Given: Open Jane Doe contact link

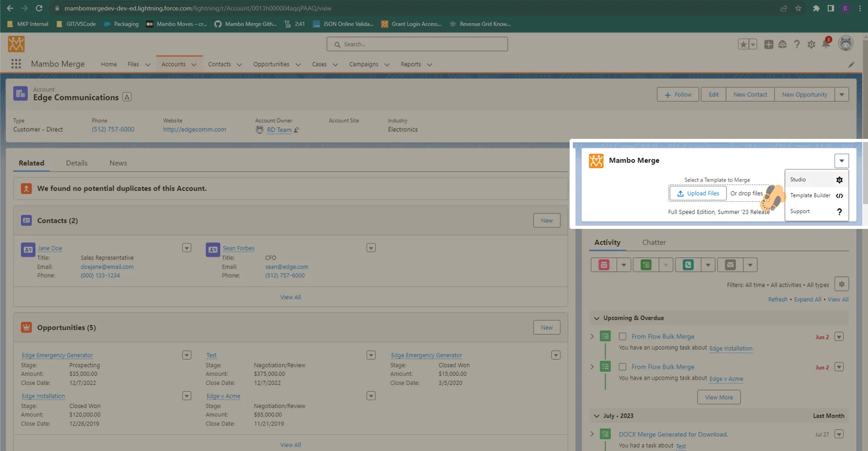Looking at the screenshot, I should [x=50, y=248].
